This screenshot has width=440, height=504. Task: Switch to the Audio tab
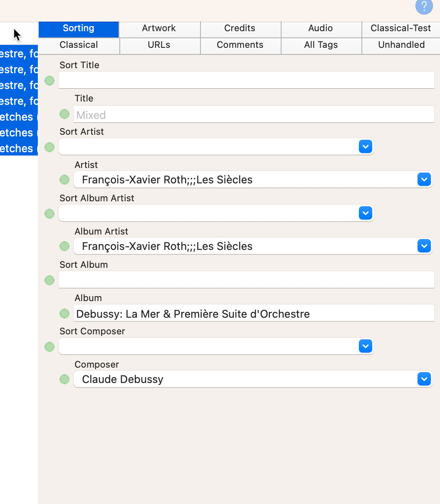pos(320,29)
